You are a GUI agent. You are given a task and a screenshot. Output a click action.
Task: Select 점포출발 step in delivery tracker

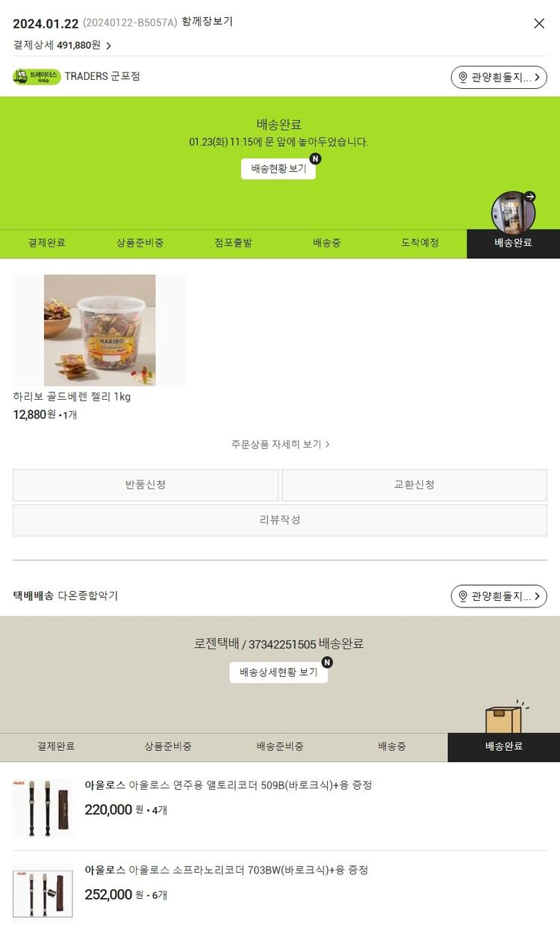[x=233, y=244]
